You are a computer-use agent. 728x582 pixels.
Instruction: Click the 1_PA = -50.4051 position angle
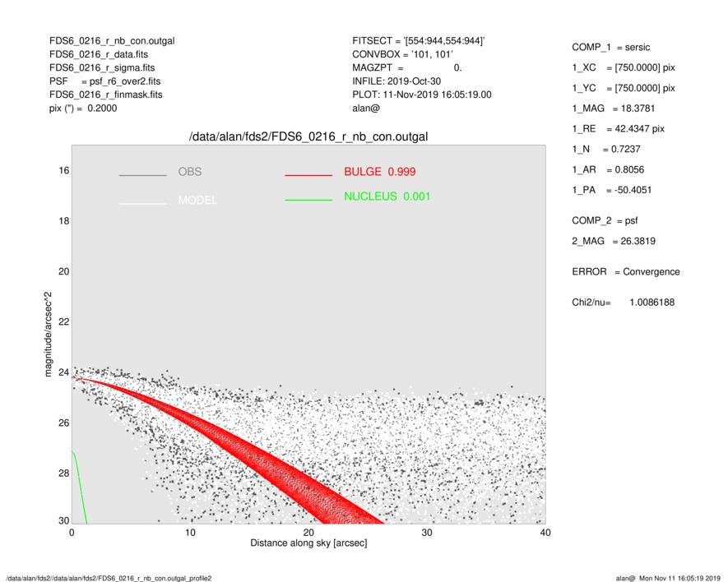(x=612, y=190)
